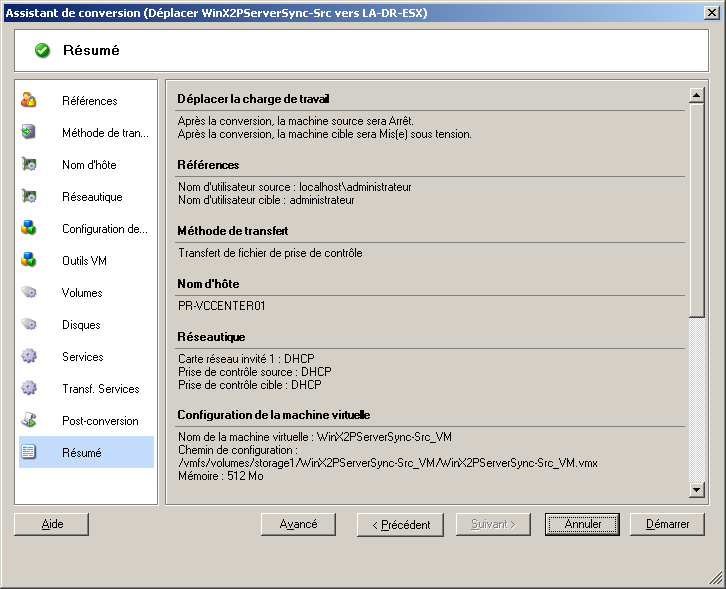Click 'Prise de contrôle source : DHCP'
The width and height of the screenshot is (726, 589).
(255, 371)
